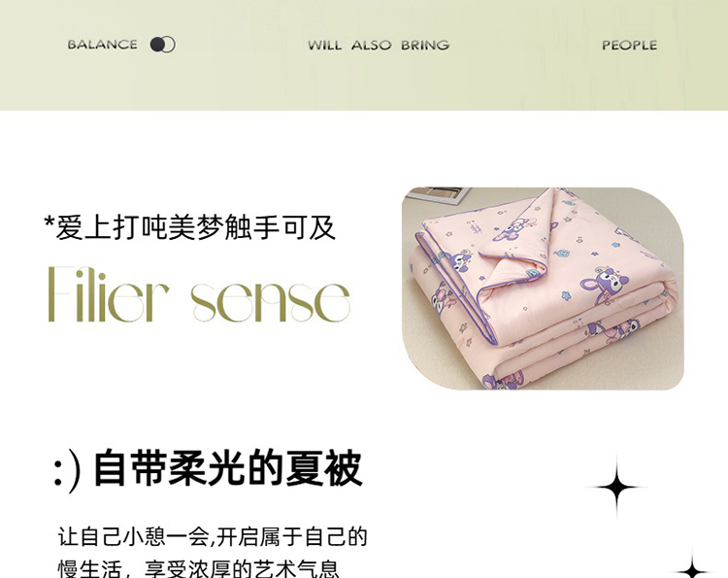Open the PEOPLE label in the banner
728x578 pixels.
[x=629, y=45]
